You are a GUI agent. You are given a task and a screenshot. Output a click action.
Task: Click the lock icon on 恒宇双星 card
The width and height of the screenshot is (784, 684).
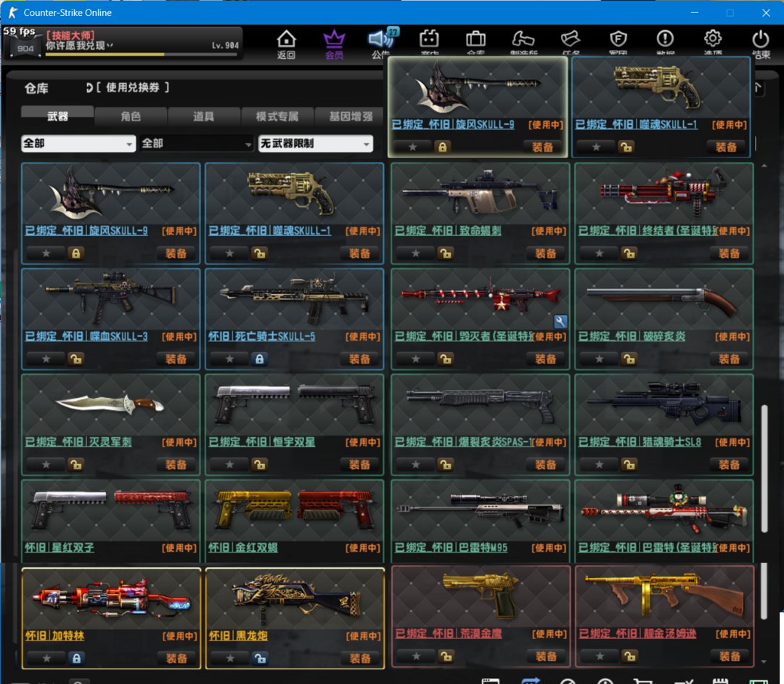click(259, 465)
